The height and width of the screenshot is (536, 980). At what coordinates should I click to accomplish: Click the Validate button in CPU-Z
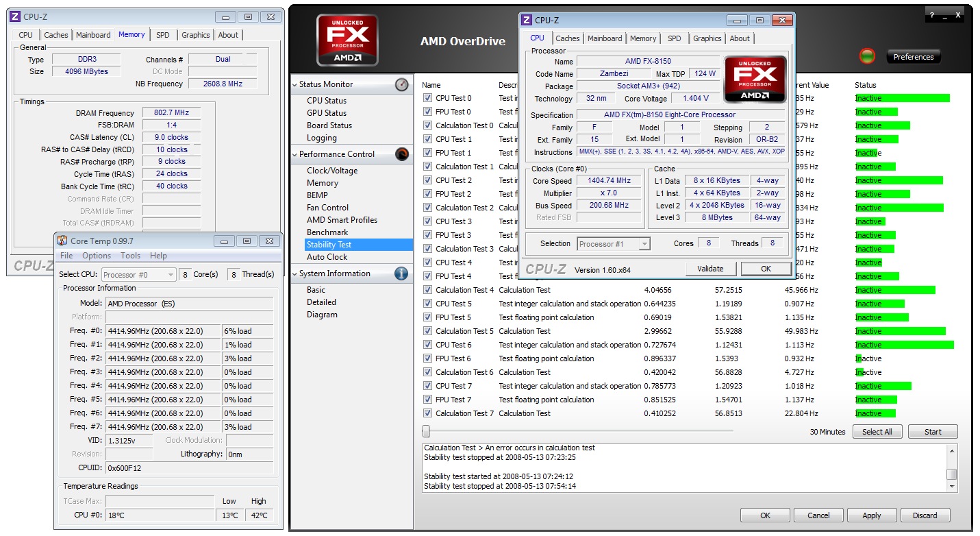coord(710,269)
